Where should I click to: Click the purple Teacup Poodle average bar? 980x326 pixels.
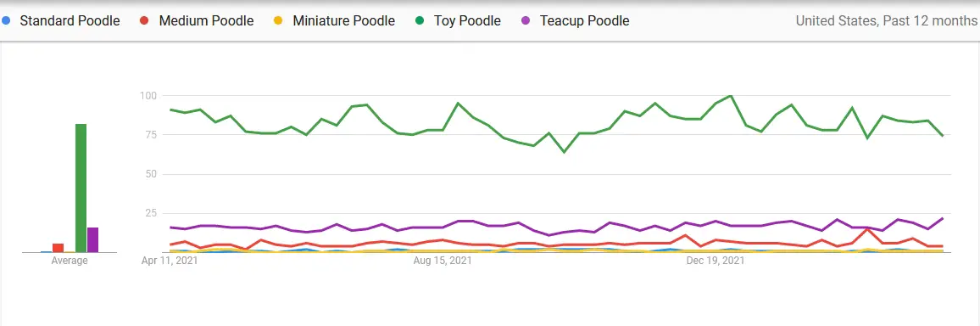coord(92,240)
